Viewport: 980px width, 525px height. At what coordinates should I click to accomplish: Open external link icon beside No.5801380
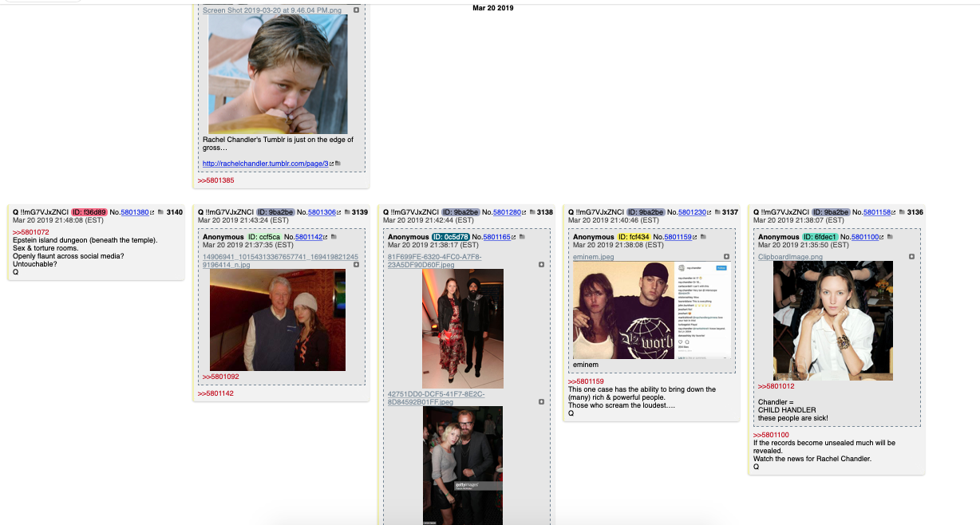point(152,212)
